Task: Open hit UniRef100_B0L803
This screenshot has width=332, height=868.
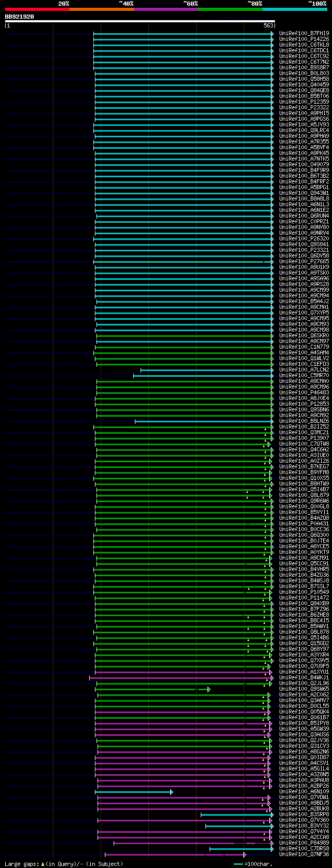Action: coord(304,73)
